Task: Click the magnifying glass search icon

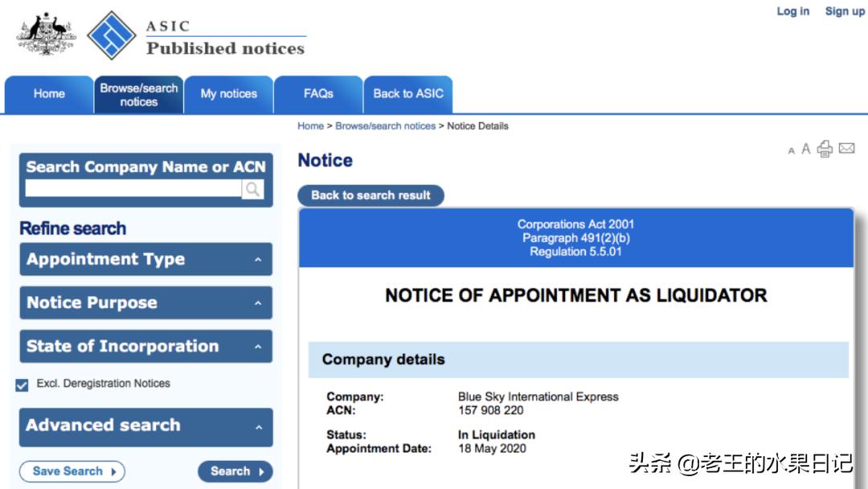Action: [252, 189]
